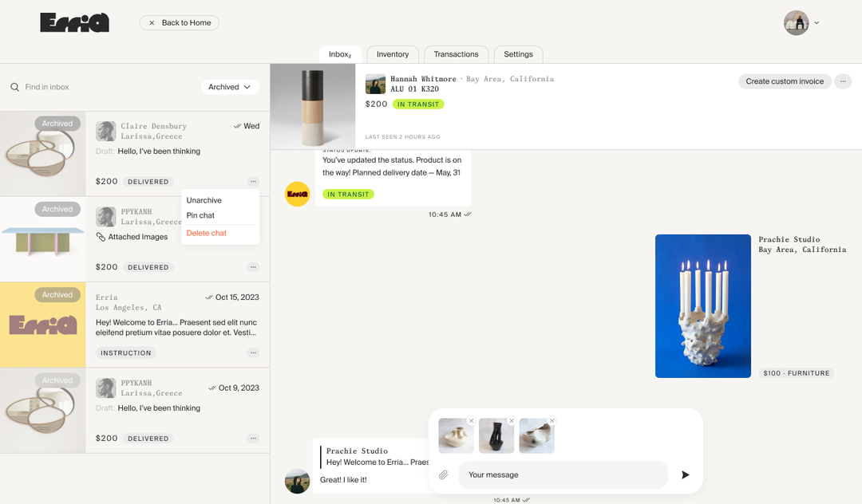Open the Erria welcome chat thumbnail
862x504 pixels.
point(43,325)
